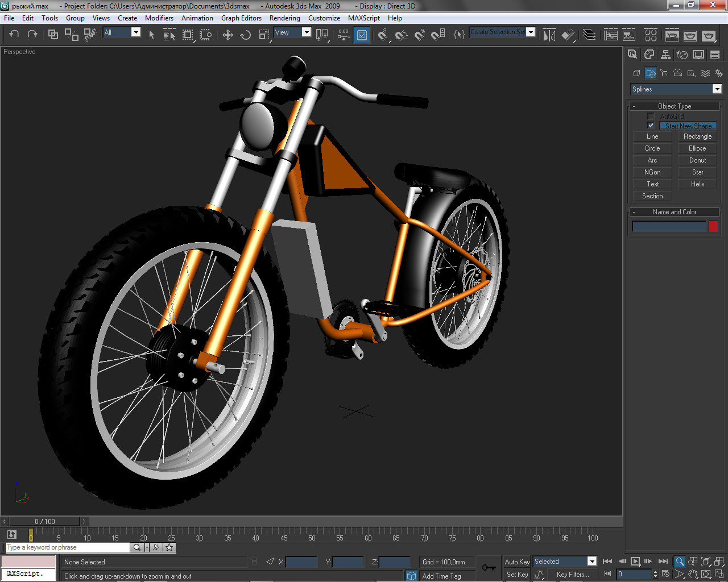This screenshot has height=582, width=728.
Task: Select the Move tool in toolbar
Action: click(227, 35)
